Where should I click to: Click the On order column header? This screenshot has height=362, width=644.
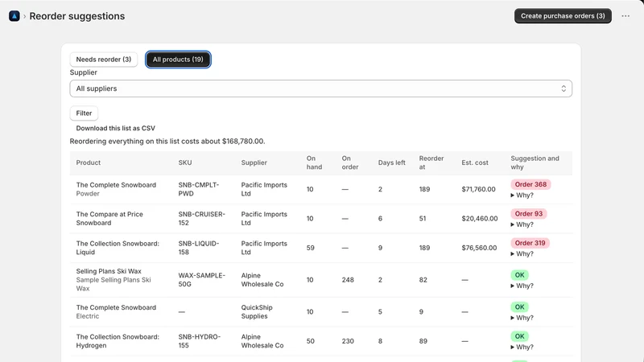pyautogui.click(x=350, y=162)
